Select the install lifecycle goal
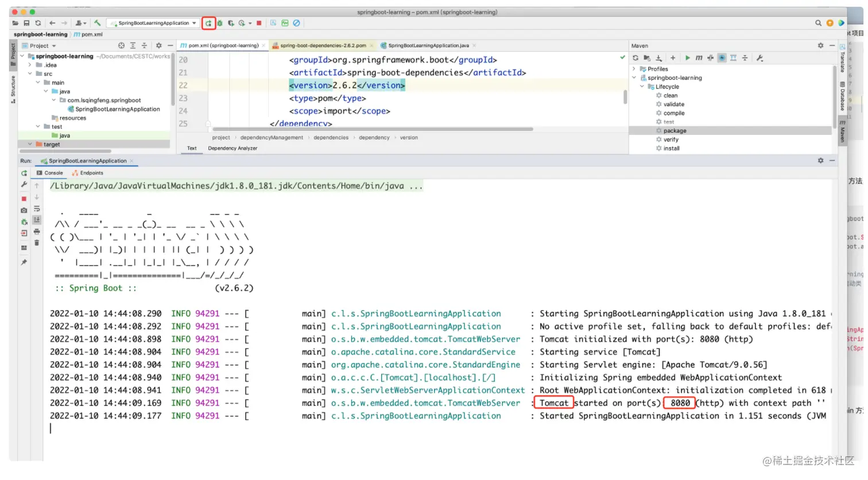Image resolution: width=868 pixels, height=480 pixels. tap(672, 148)
